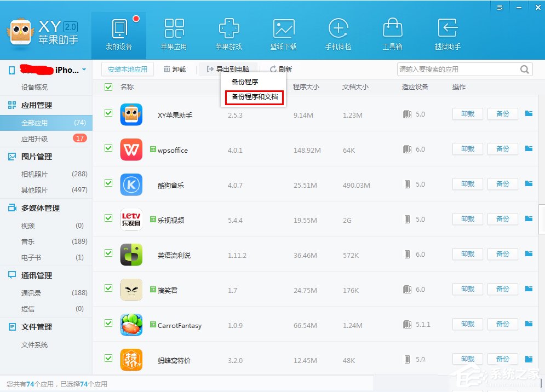This screenshot has height=392, width=545.
Task: Open the 工具箱 toolbox icon
Action: click(x=392, y=30)
